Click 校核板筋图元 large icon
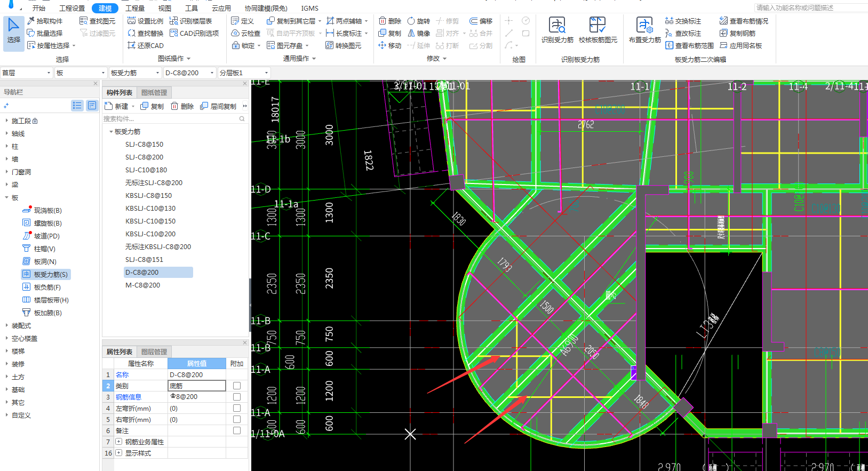The height and width of the screenshot is (471, 868). click(x=598, y=30)
